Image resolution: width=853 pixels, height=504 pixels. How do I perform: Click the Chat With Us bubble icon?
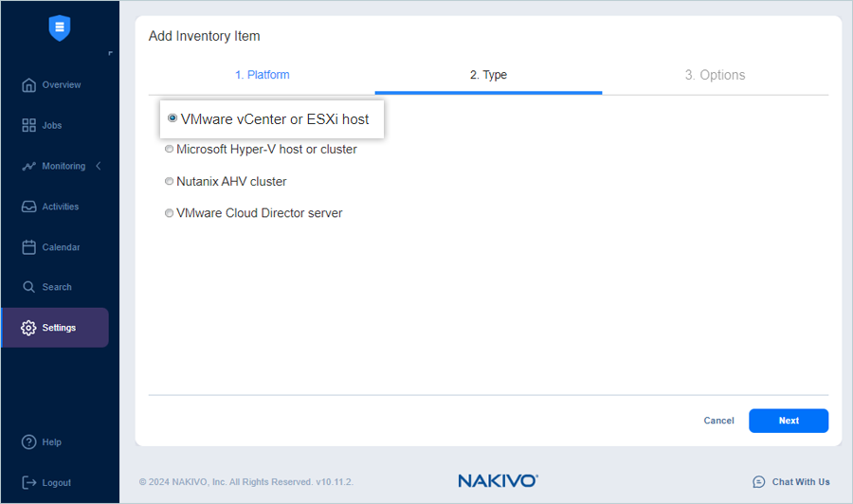point(759,481)
